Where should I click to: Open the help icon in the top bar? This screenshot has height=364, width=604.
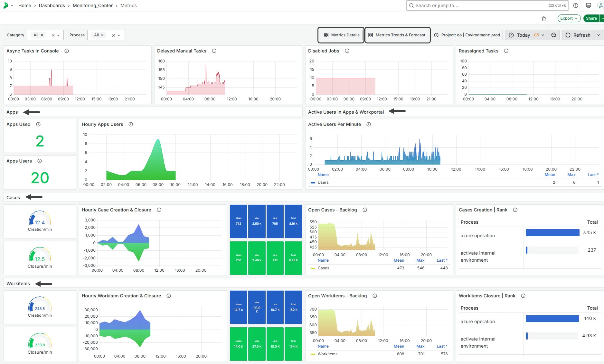coord(576,5)
